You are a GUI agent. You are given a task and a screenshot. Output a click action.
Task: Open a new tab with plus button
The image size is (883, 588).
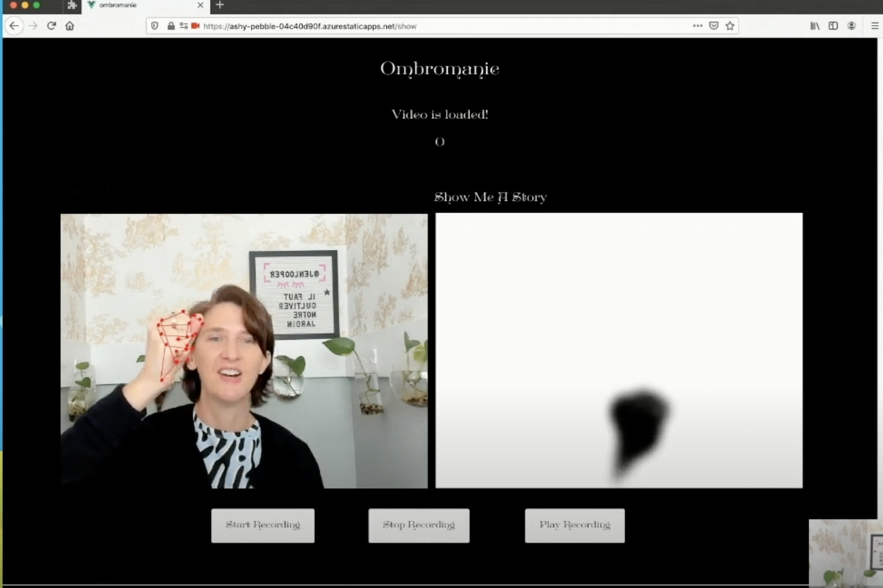[220, 5]
